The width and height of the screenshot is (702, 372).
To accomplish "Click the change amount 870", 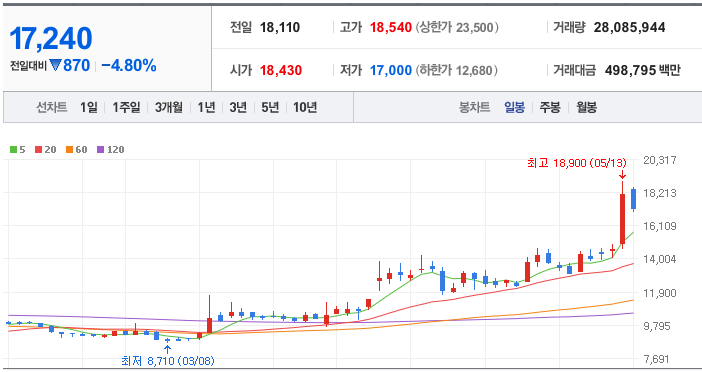I will (x=77, y=65).
